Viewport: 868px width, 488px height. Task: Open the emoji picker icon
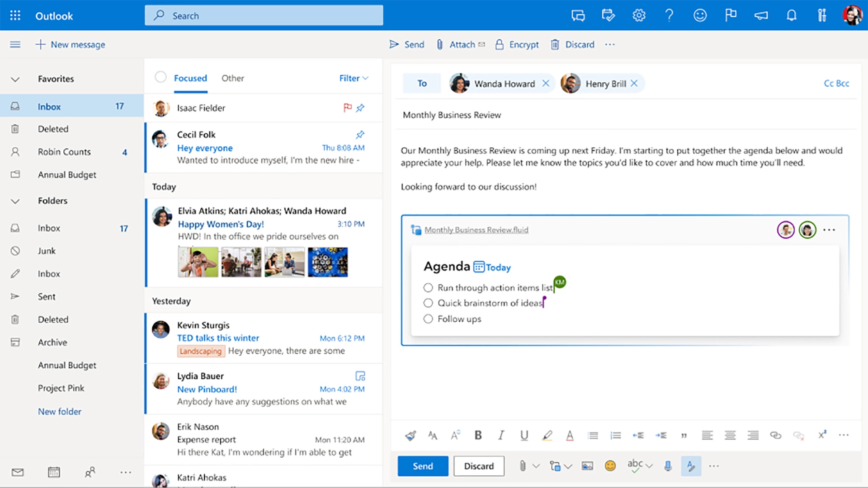(x=610, y=466)
